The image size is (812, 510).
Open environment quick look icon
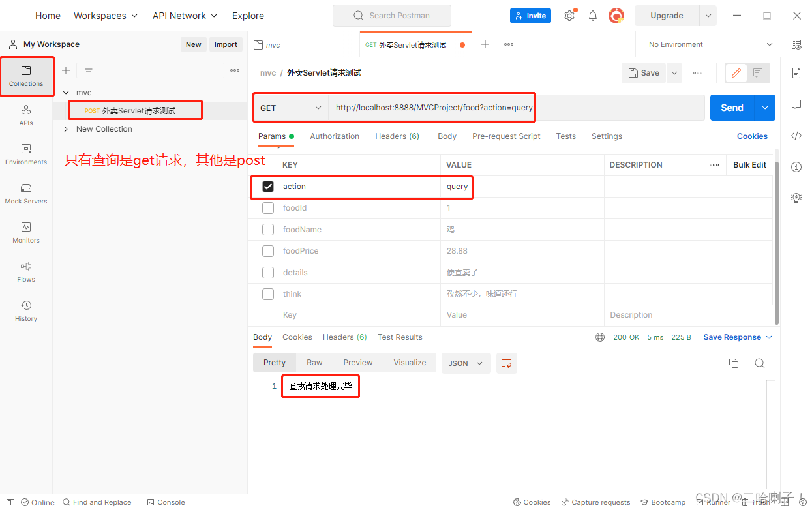(x=796, y=44)
